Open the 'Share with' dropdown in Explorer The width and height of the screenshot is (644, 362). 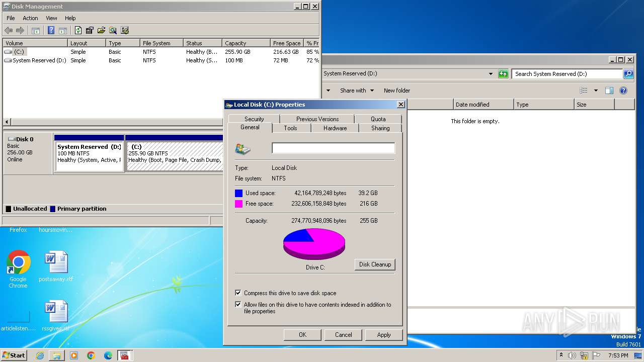357,90
